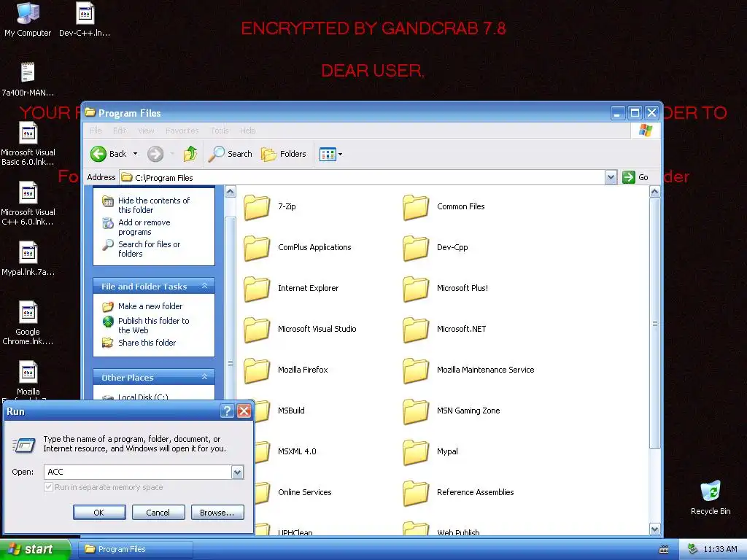Click the Back arrow in Explorer toolbar
The height and width of the screenshot is (560, 747).
click(x=98, y=154)
